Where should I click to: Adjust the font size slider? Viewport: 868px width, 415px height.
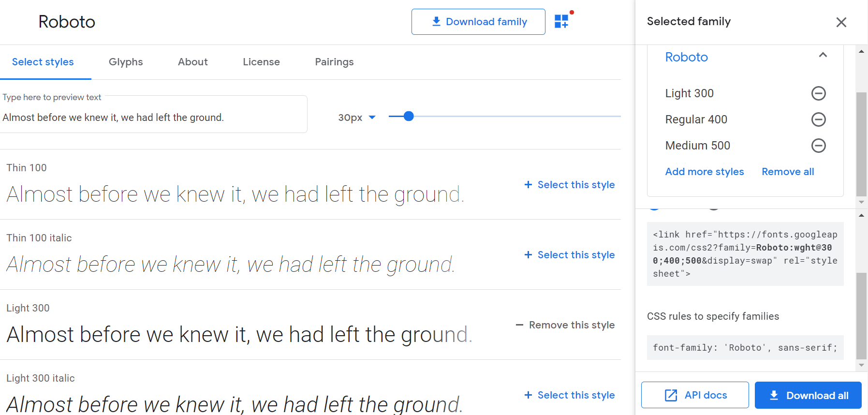tap(409, 116)
